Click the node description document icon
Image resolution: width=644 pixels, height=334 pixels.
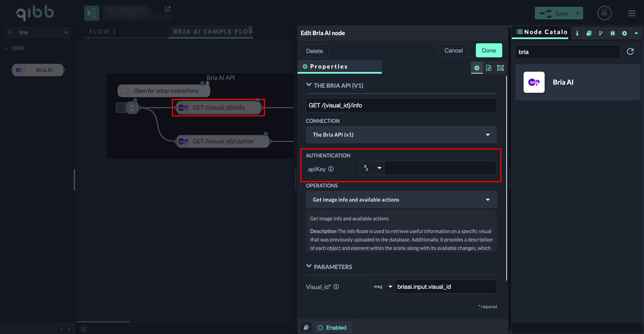[488, 68]
